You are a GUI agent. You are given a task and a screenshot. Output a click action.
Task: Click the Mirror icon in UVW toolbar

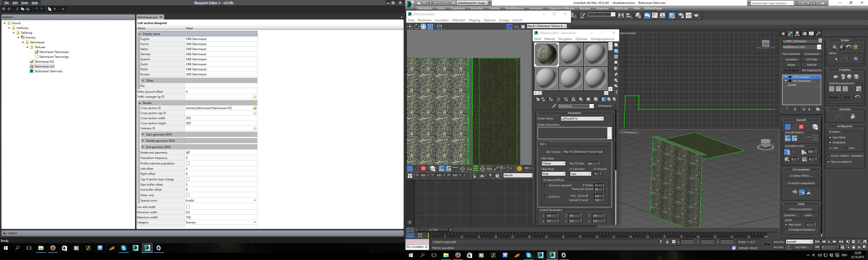(x=439, y=27)
